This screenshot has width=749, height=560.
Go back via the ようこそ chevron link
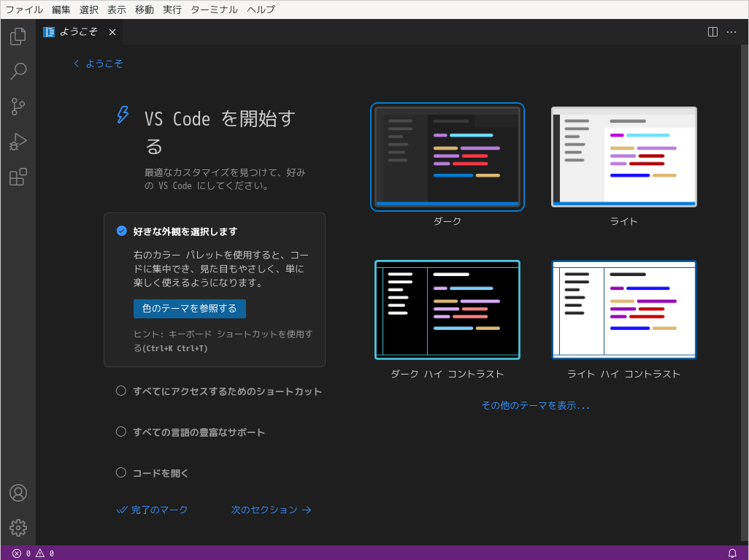coord(98,64)
